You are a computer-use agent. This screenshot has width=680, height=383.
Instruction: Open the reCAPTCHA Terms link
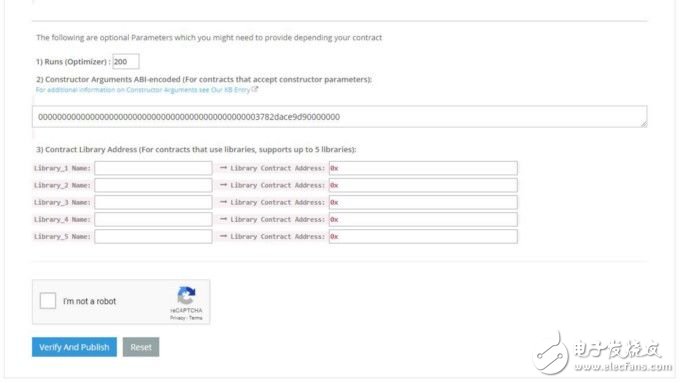pyautogui.click(x=196, y=318)
